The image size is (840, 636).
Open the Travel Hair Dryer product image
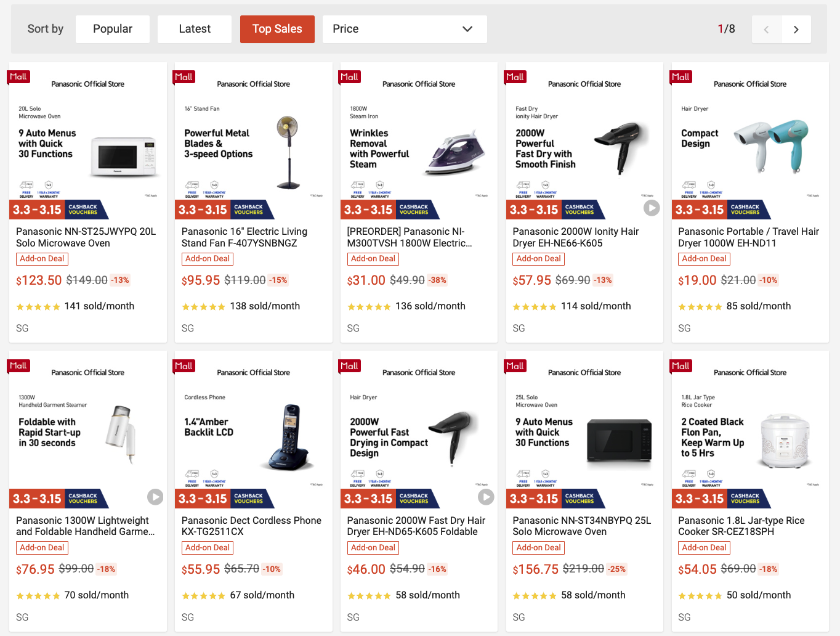point(750,141)
